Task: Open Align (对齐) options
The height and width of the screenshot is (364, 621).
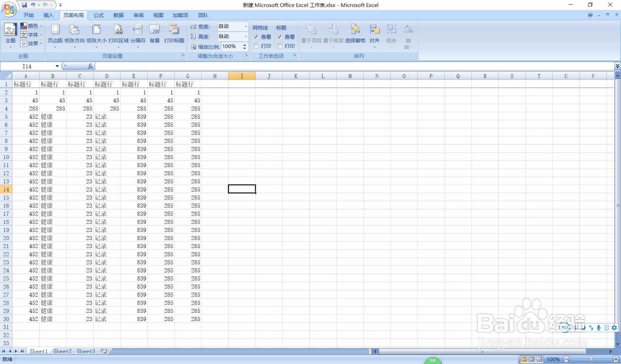Action: (375, 36)
